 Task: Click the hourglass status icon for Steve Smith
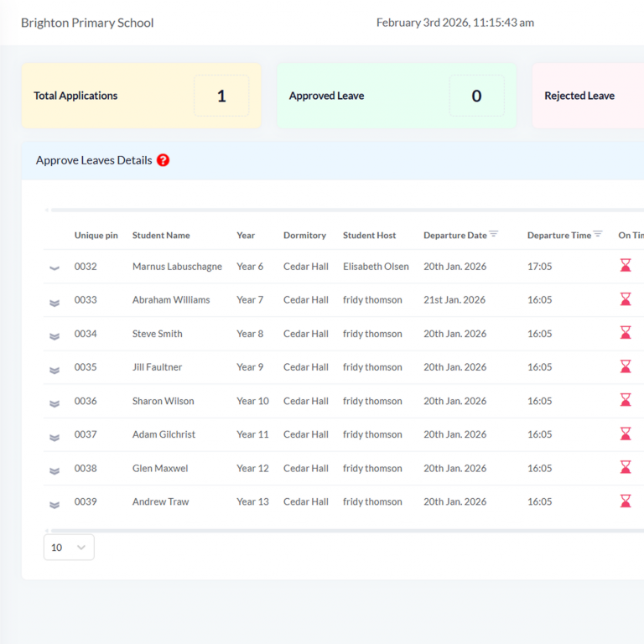pyautogui.click(x=626, y=333)
